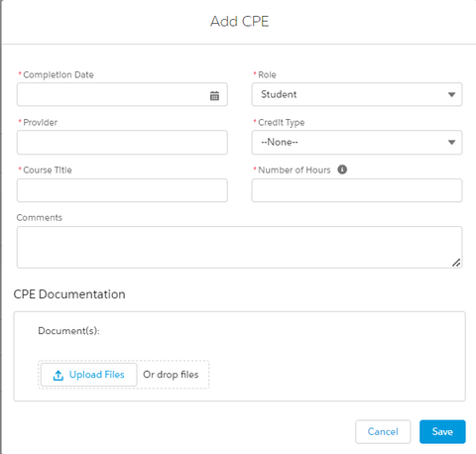Expand the Credit Type dropdown

pyautogui.click(x=357, y=142)
